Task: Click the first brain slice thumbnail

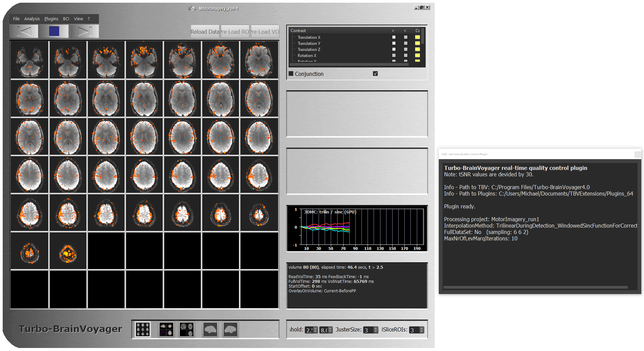Action: (30, 60)
